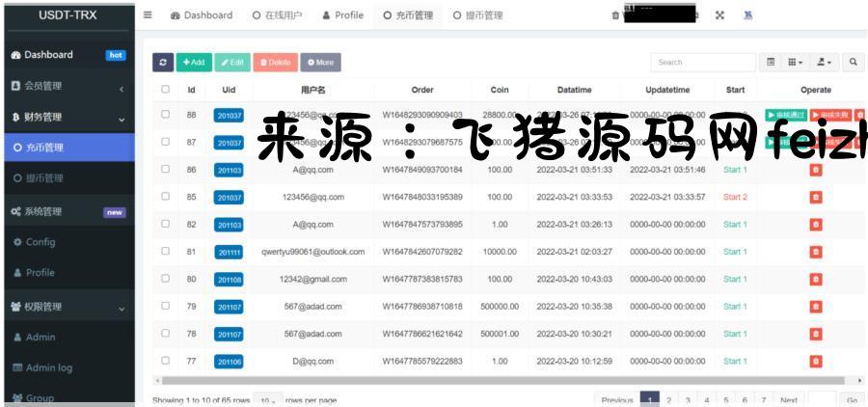
Task: Open the columns visibility dropdown
Action: point(796,62)
